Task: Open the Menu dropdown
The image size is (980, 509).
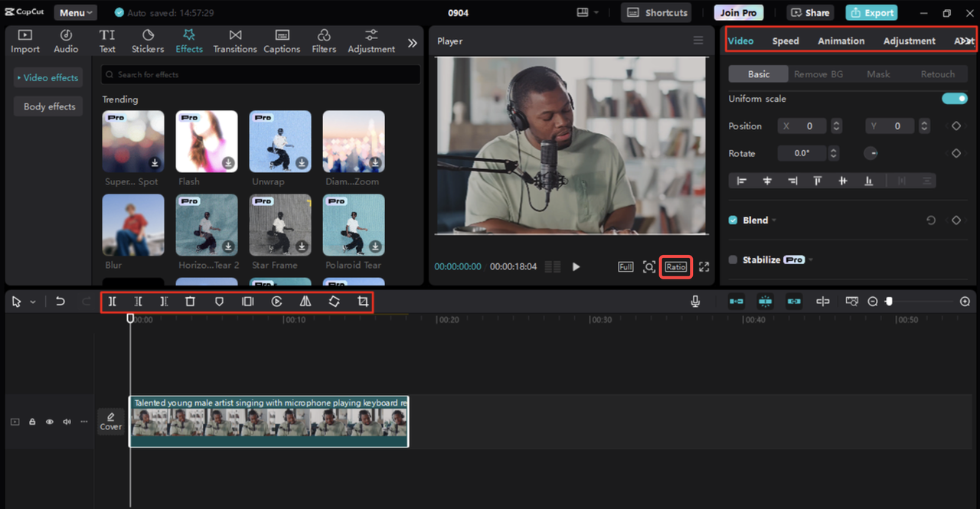Action: pos(75,13)
